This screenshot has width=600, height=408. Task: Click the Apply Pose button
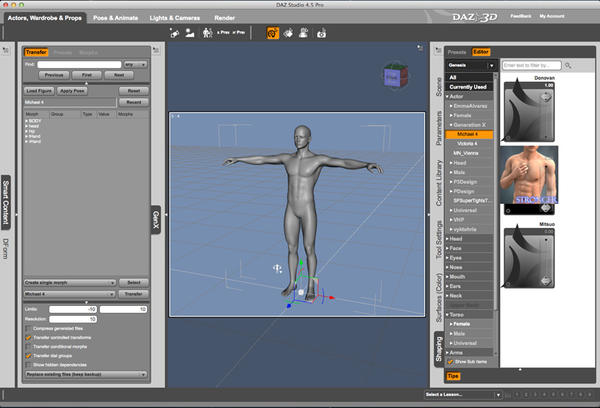pyautogui.click(x=72, y=91)
